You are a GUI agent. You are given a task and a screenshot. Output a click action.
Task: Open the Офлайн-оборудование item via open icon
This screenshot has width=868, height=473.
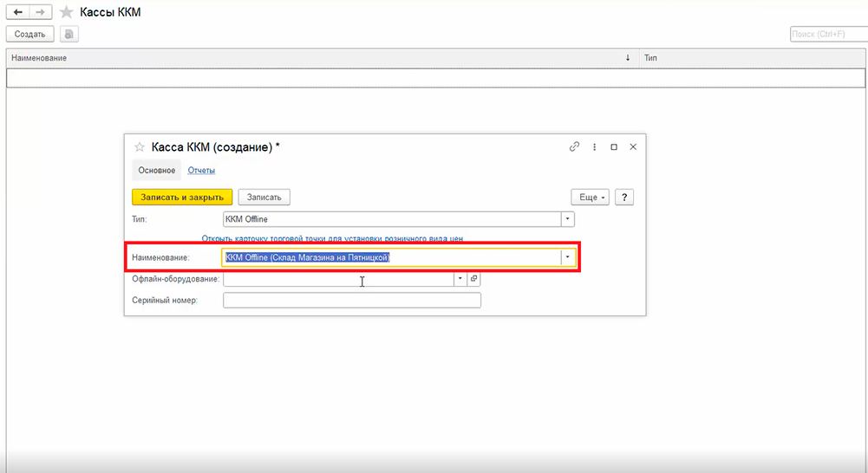coord(473,279)
